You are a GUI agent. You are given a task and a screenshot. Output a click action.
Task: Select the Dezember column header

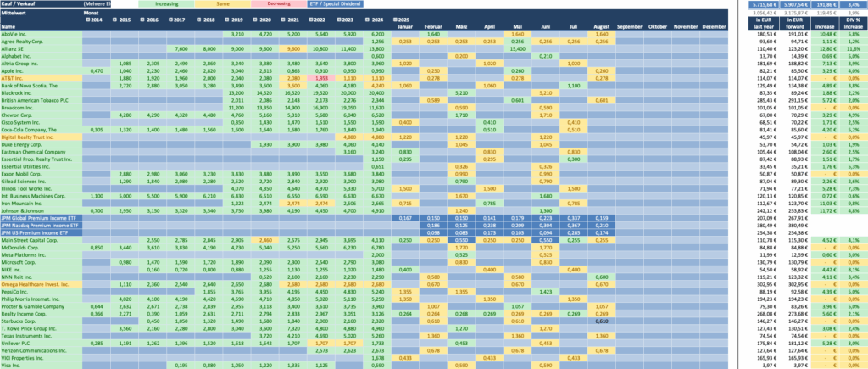click(x=714, y=26)
